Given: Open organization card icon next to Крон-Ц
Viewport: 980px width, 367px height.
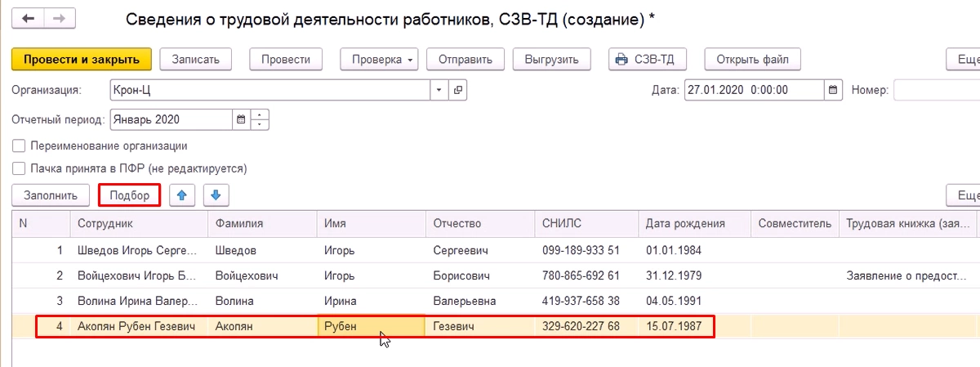Looking at the screenshot, I should pyautogui.click(x=458, y=90).
